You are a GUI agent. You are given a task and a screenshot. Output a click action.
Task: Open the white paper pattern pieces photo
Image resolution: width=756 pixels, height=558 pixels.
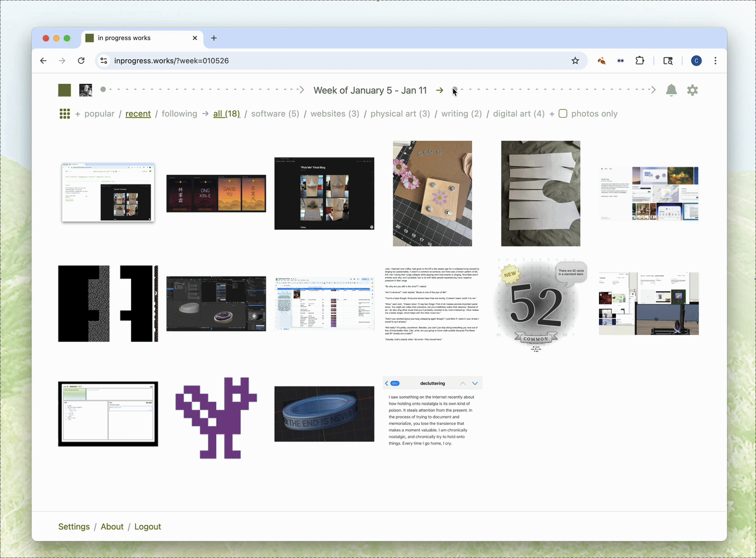tap(540, 193)
